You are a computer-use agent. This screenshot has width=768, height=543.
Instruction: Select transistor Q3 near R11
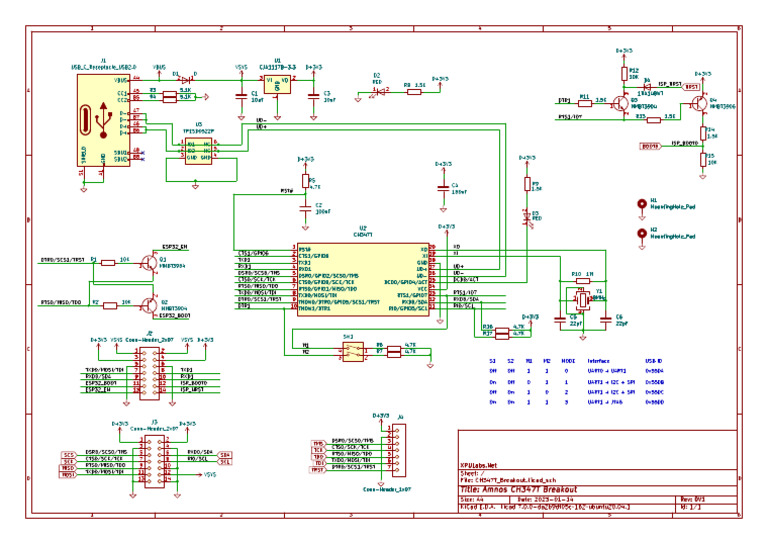(x=622, y=103)
